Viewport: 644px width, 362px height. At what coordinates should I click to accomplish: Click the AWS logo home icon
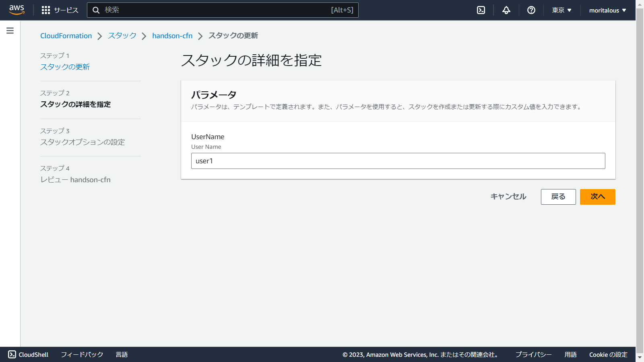pyautogui.click(x=17, y=10)
